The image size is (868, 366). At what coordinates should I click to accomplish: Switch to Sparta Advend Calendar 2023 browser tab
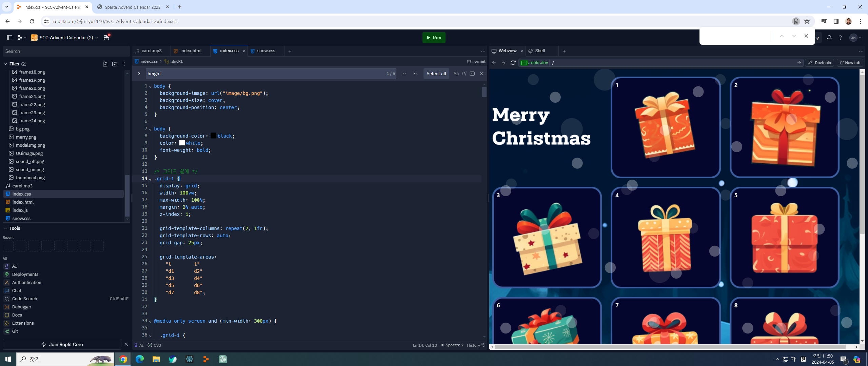pyautogui.click(x=133, y=7)
